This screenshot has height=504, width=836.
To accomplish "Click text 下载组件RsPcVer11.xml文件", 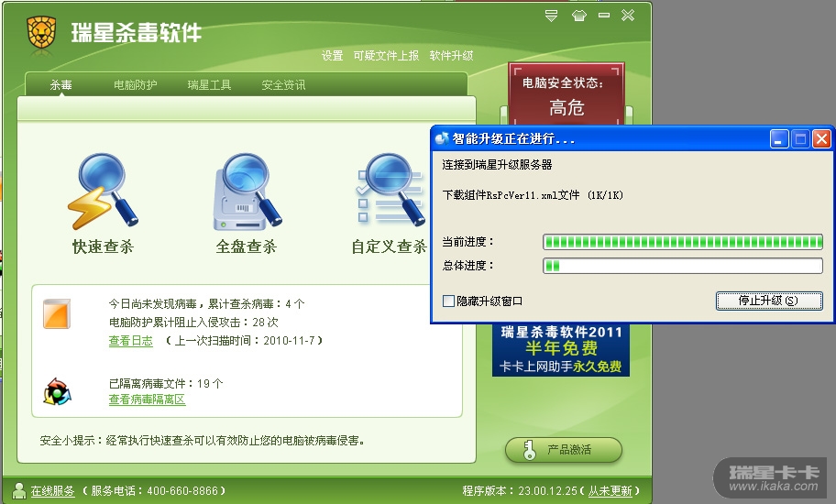I will (x=511, y=195).
